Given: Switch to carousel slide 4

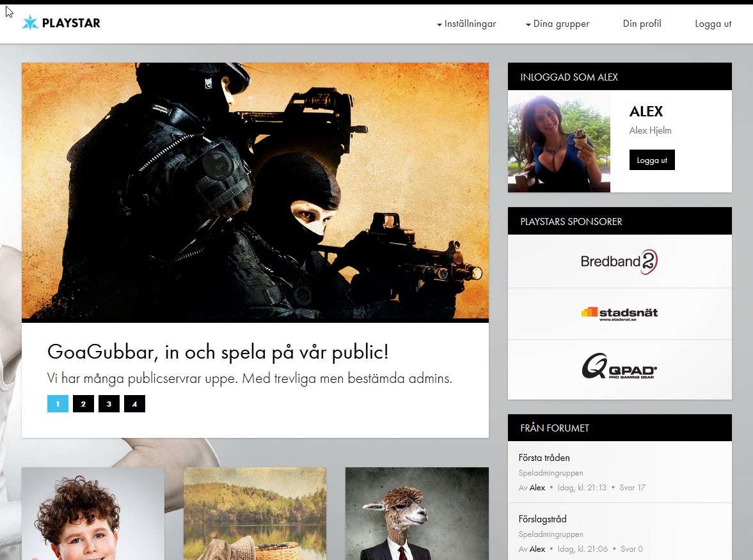Looking at the screenshot, I should click(x=134, y=403).
